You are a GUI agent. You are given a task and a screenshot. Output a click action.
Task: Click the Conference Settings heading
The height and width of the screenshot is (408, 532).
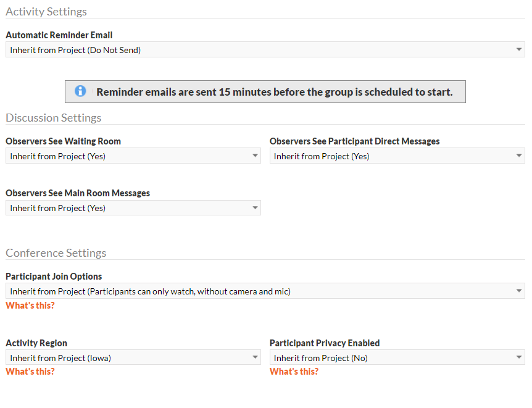(56, 253)
